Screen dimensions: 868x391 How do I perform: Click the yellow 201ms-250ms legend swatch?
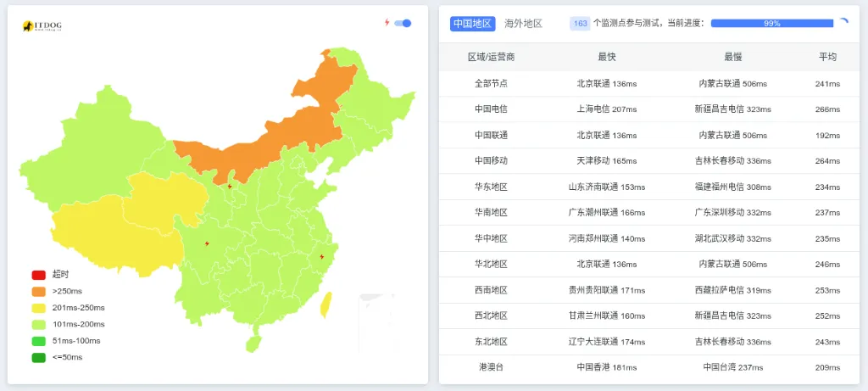[x=39, y=308]
